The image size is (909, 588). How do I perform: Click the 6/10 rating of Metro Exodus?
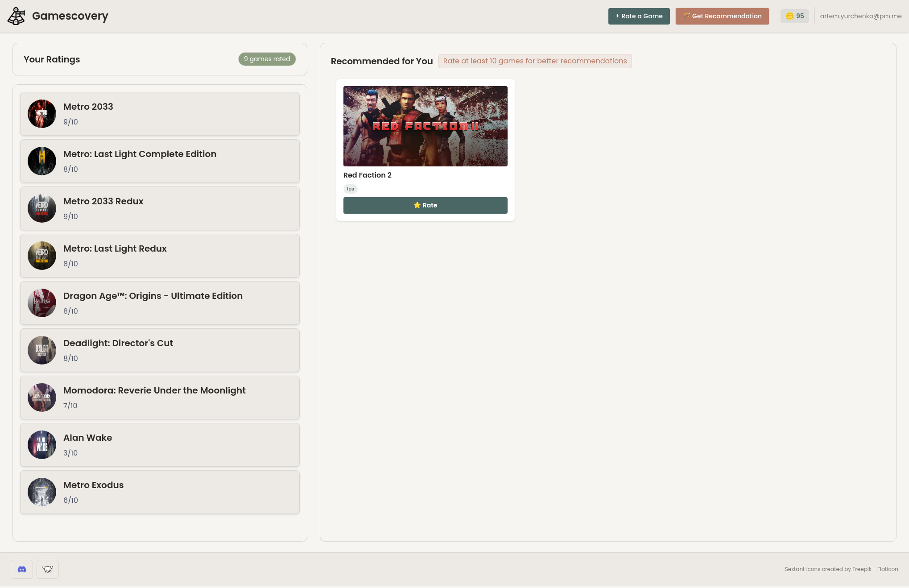(x=70, y=500)
